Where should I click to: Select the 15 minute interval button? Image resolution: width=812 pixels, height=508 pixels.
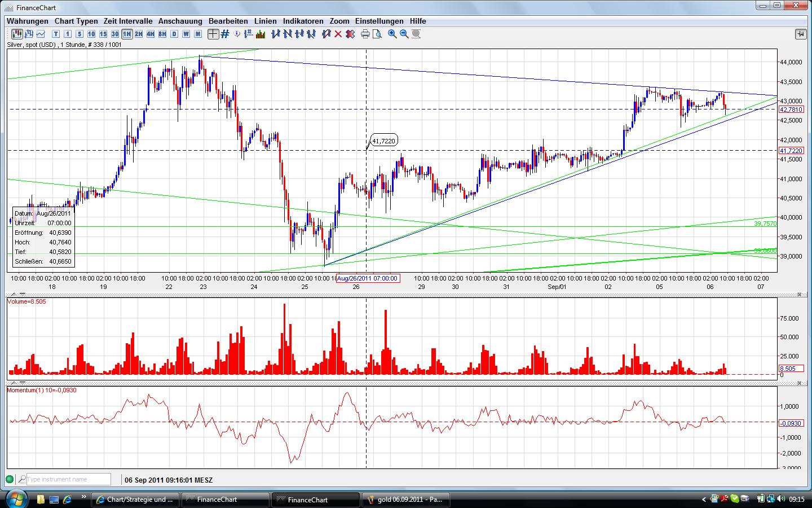click(x=103, y=34)
